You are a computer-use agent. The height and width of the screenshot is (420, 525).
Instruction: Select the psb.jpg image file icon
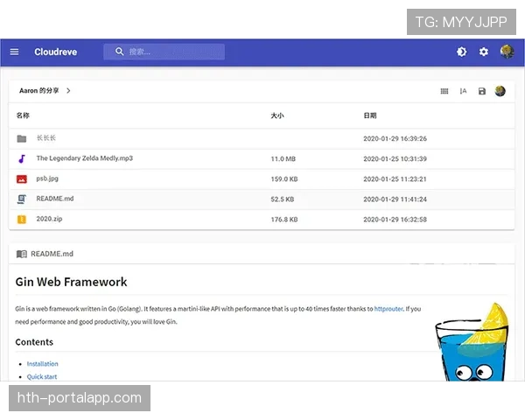point(22,178)
